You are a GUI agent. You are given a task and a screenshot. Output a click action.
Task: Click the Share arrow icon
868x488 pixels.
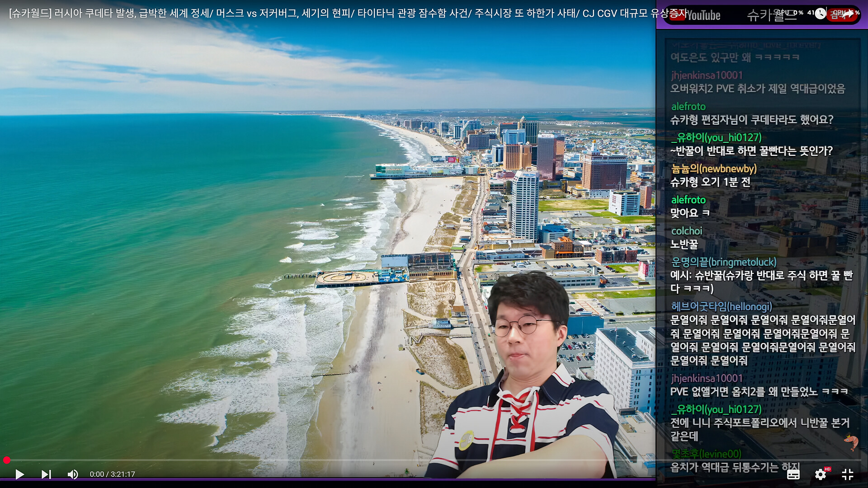[848, 14]
